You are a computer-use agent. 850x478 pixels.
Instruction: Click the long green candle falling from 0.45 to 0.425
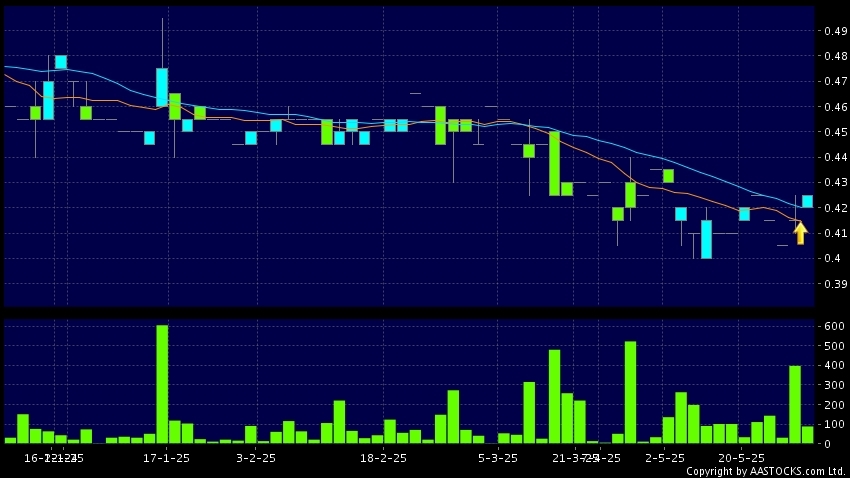(555, 163)
